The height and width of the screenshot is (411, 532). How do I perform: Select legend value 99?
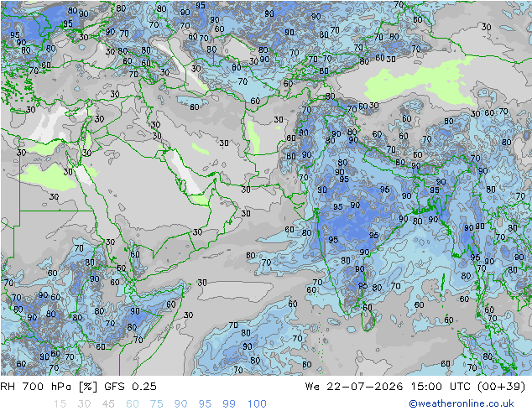[x=229, y=403]
